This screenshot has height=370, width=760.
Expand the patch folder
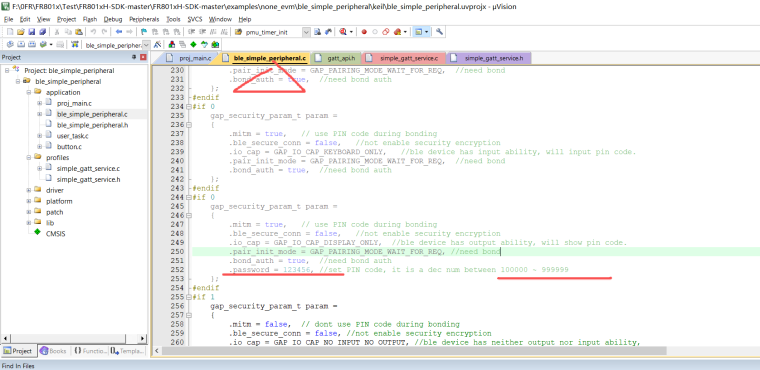tap(29, 212)
